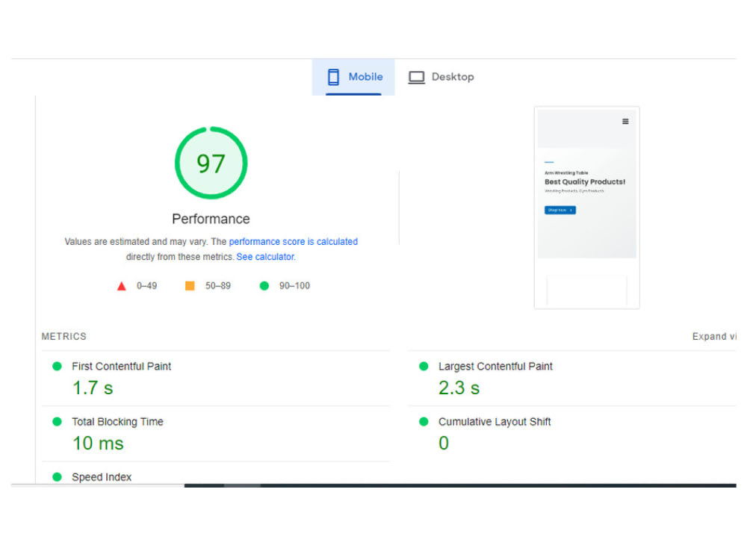This screenshot has width=747, height=560.
Task: Click green dot beside Speed Index
Action: (57, 477)
